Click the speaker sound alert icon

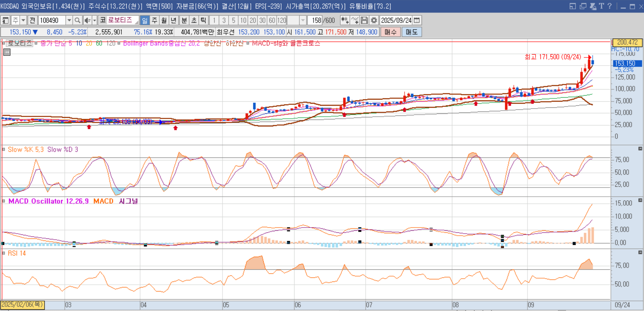[87, 20]
